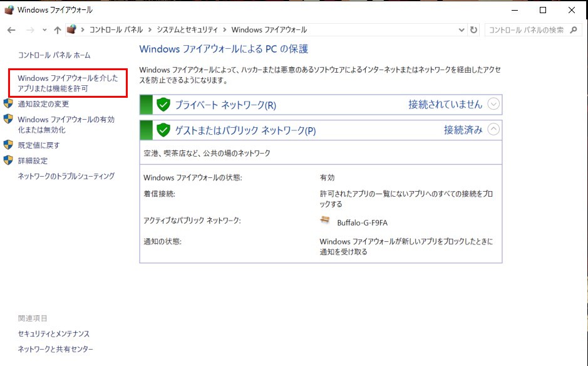Open the recent locations dropdown arrow
The width and height of the screenshot is (588, 366).
pos(44,30)
